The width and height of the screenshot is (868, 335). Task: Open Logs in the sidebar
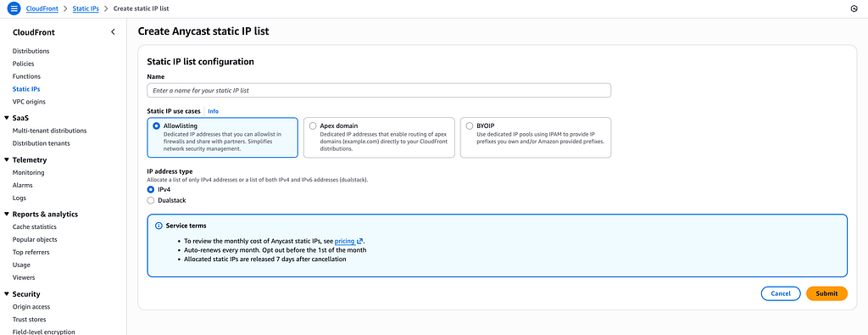[19, 198]
